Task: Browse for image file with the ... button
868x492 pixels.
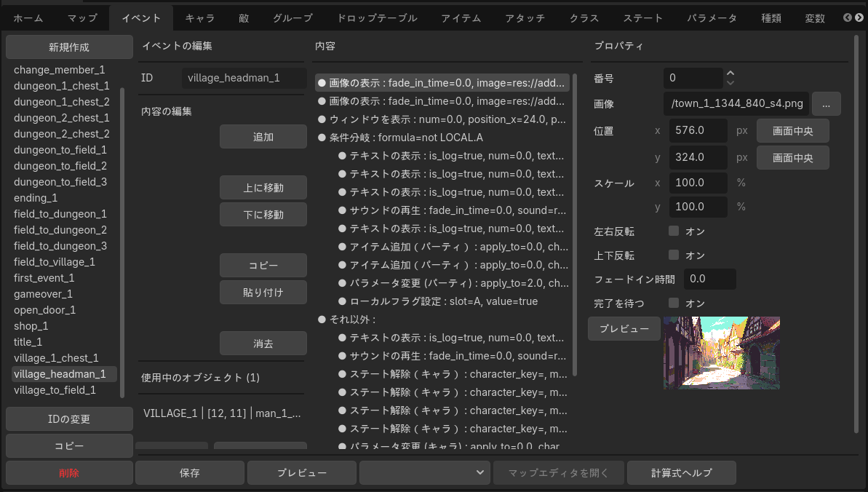Action: [826, 103]
